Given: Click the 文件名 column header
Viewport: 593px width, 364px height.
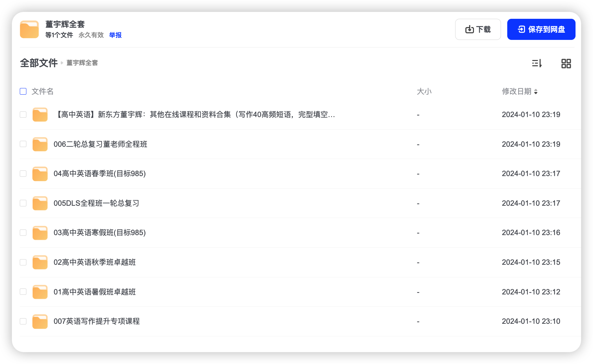Looking at the screenshot, I should 43,91.
